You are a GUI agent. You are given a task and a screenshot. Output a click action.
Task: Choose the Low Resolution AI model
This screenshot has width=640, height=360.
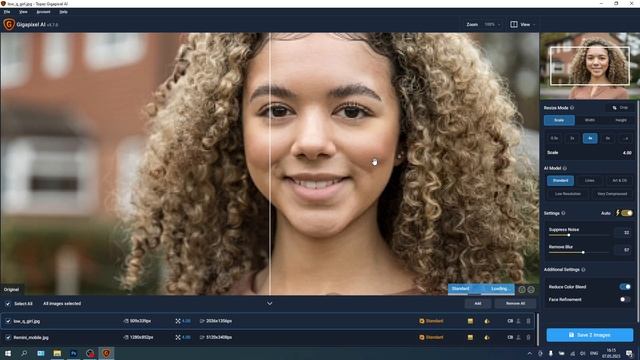coord(567,194)
